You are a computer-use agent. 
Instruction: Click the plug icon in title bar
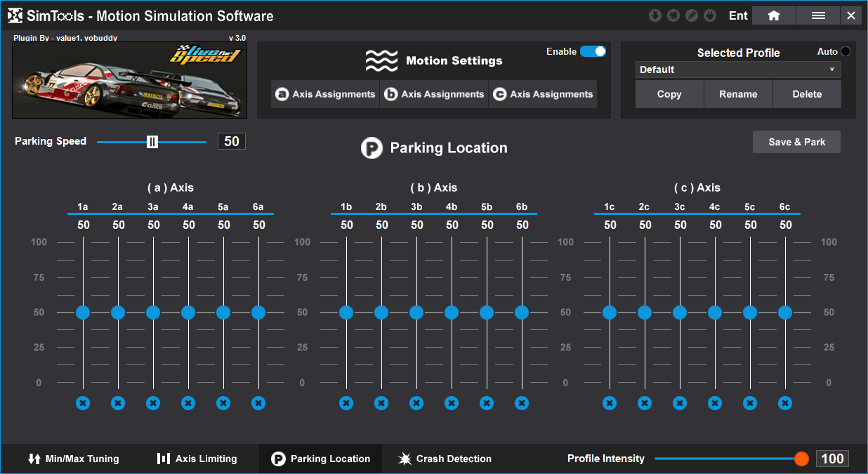tap(710, 15)
